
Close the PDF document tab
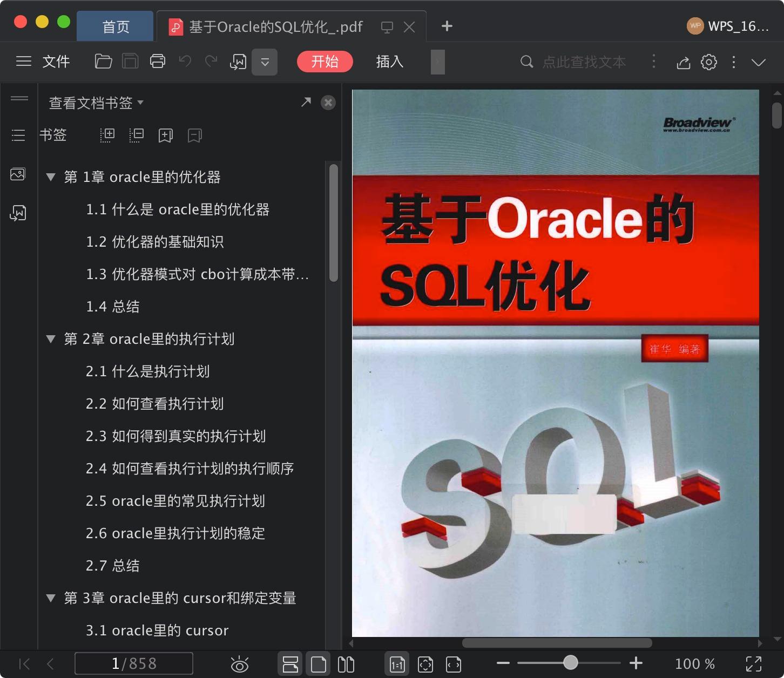(409, 27)
